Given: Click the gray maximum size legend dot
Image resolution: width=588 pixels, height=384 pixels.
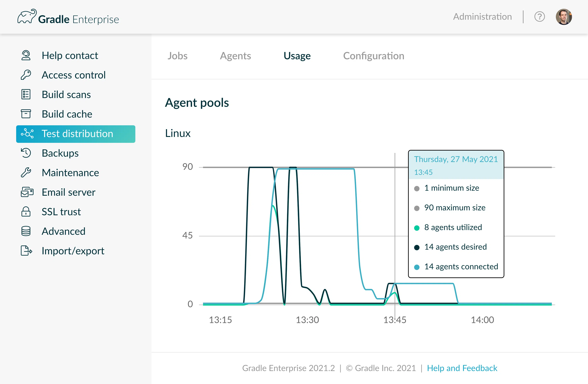Looking at the screenshot, I should coord(416,208).
